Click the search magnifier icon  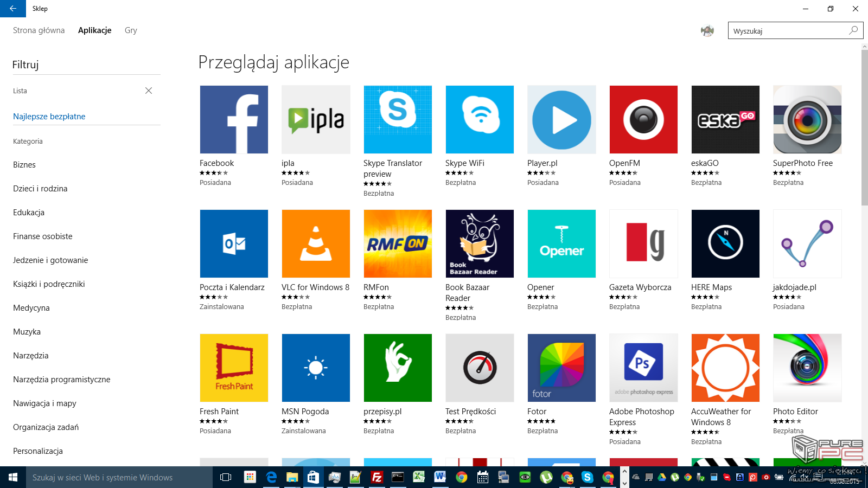click(x=853, y=30)
